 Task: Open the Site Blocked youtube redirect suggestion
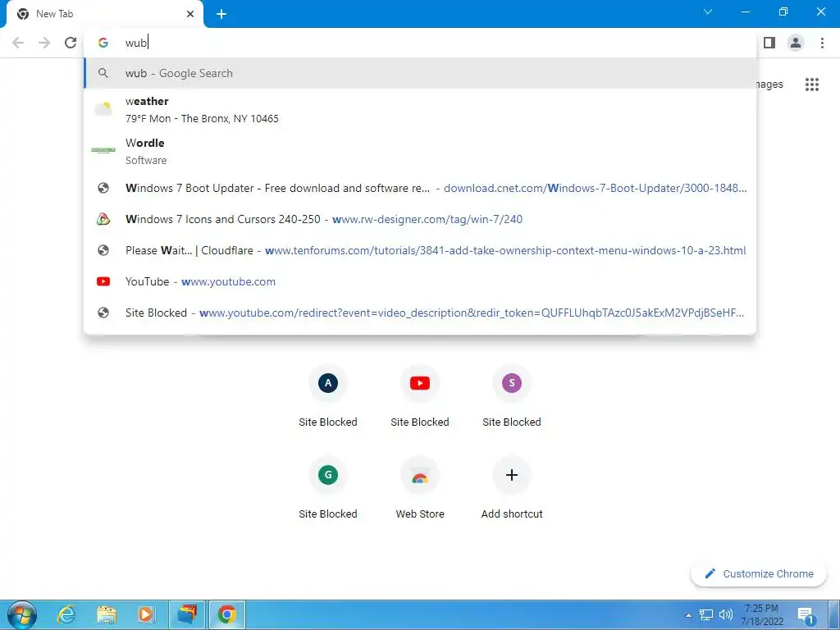coord(420,313)
